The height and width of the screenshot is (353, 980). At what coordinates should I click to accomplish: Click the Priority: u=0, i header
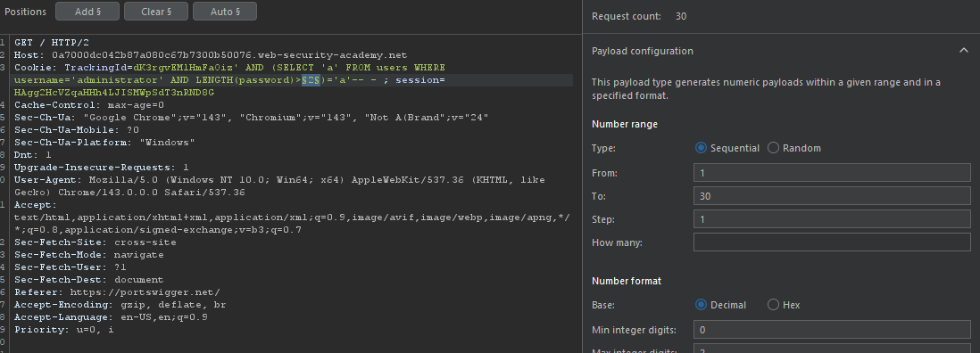click(63, 329)
